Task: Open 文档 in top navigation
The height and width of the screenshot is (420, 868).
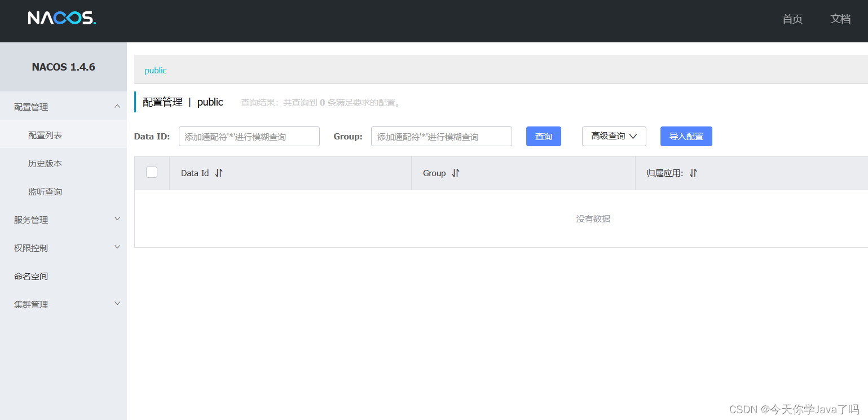Action: click(x=840, y=19)
